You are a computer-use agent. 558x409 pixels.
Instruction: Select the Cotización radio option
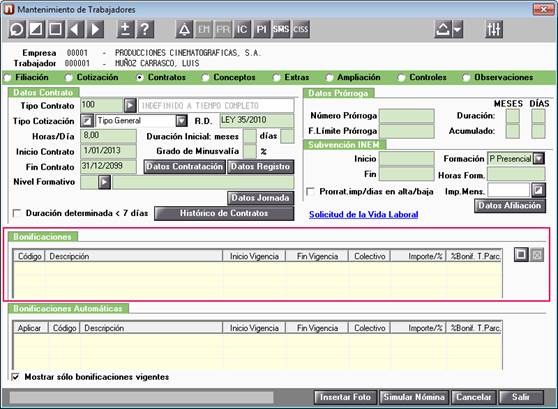[x=69, y=77]
